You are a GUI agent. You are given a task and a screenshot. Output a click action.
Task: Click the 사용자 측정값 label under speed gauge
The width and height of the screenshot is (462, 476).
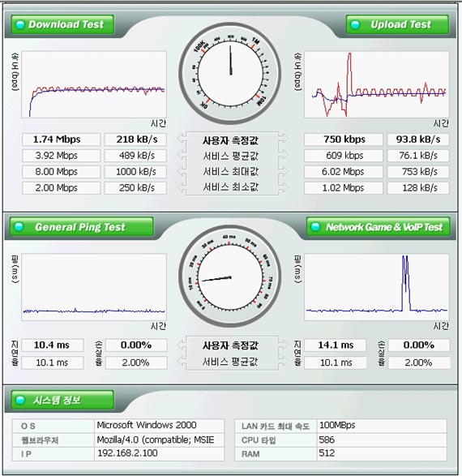[x=230, y=140]
